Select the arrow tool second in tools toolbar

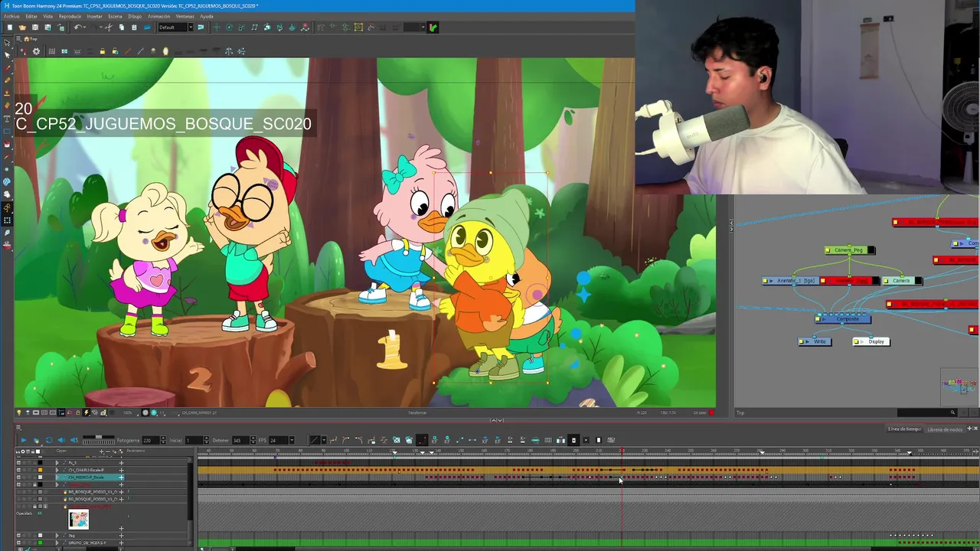[7, 55]
